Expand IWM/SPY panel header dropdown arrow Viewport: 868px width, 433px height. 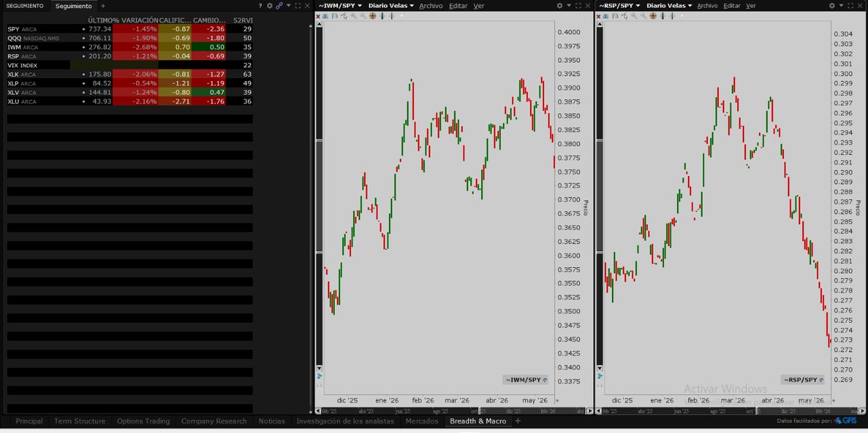[569, 5]
